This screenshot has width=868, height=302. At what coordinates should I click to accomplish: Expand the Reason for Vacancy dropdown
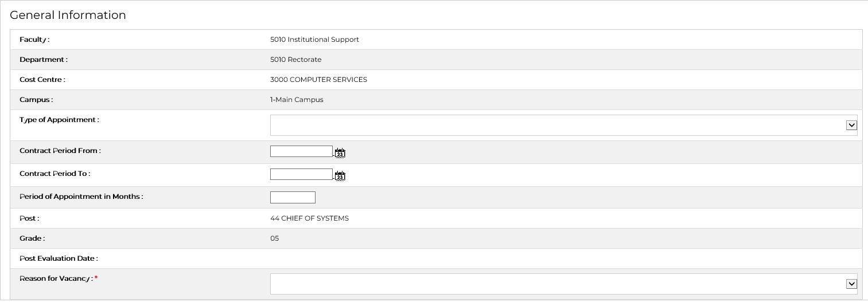pos(851,284)
